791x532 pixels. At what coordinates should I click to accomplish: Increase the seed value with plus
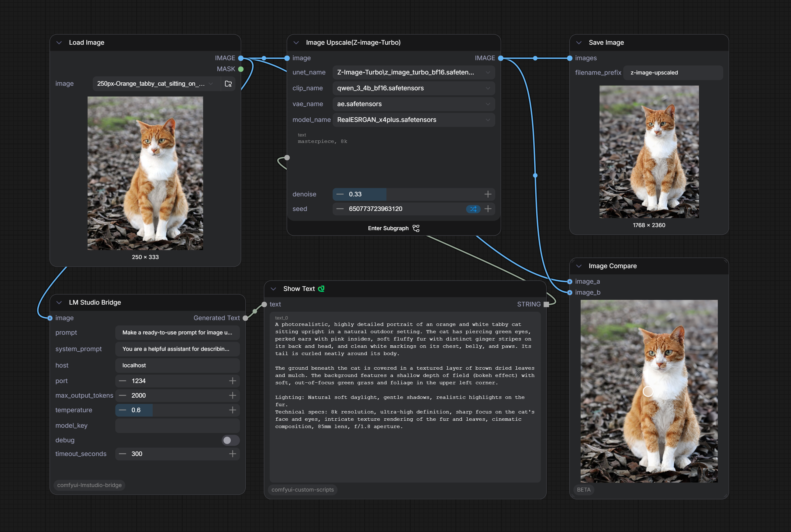click(488, 209)
